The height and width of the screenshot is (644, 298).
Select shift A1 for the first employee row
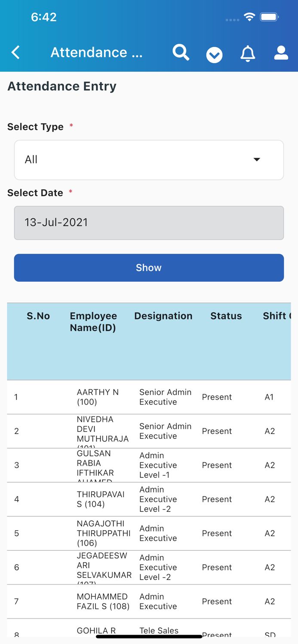pyautogui.click(x=269, y=397)
